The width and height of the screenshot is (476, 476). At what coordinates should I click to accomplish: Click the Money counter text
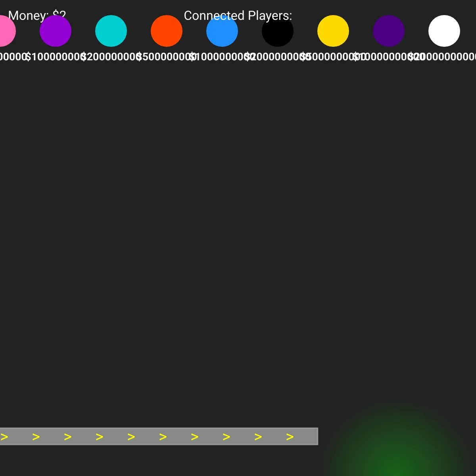click(x=37, y=16)
